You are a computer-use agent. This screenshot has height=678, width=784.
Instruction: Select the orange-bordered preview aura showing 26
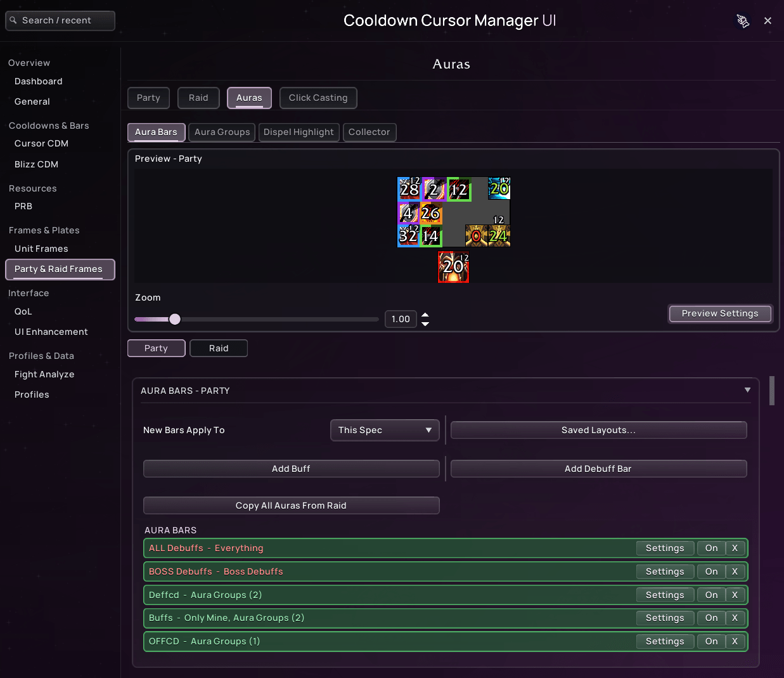[x=431, y=213]
